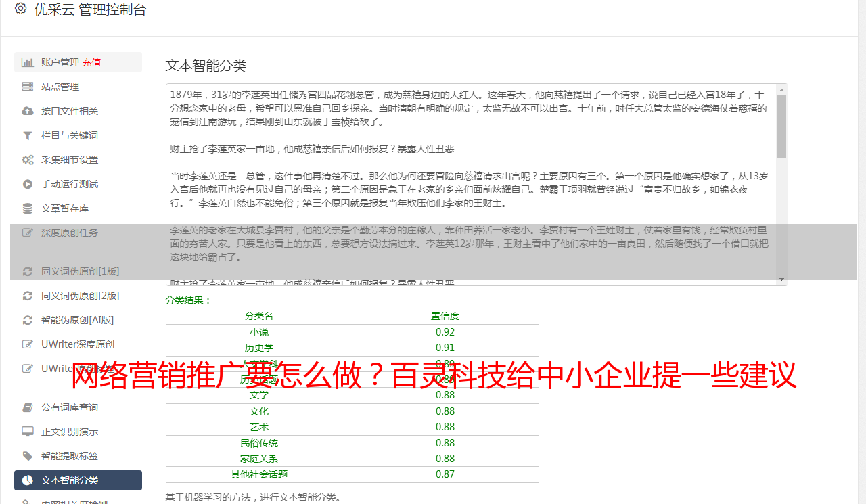Click the 历史学 category cell

[259, 348]
